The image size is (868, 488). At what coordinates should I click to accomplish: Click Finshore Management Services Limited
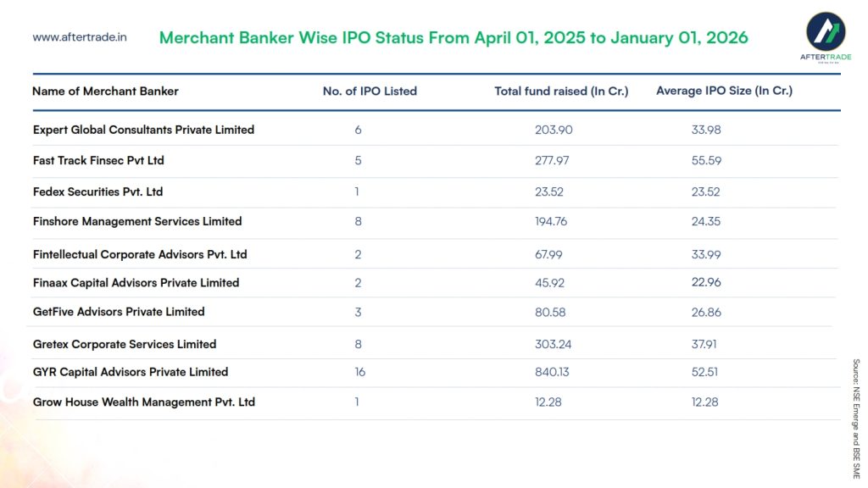[x=137, y=221]
